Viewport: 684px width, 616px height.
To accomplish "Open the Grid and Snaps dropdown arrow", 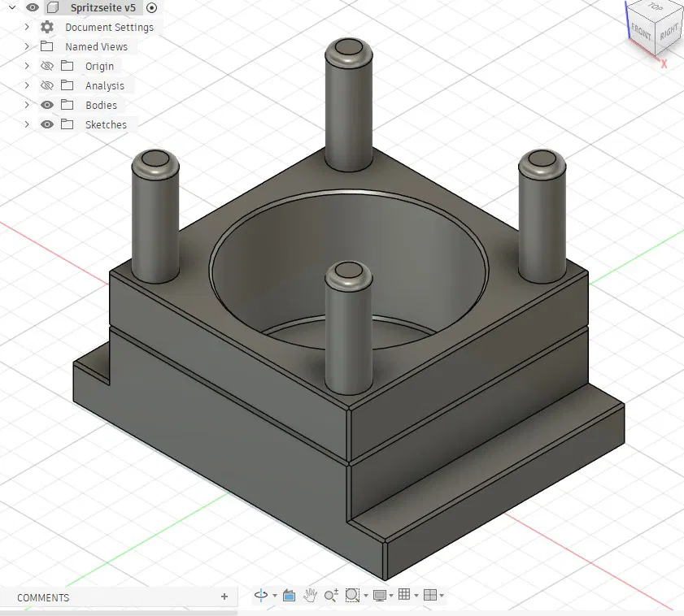I will pyautogui.click(x=416, y=596).
